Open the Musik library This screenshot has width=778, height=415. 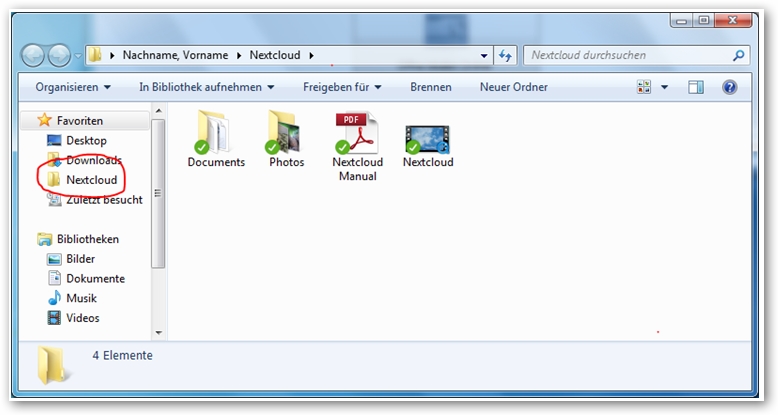coord(81,298)
